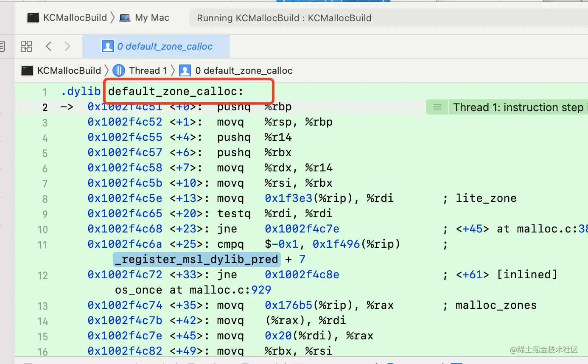The image size is (588, 364).
Task: Click the 0x20(%rdi), %rax operands
Action: pos(319,336)
